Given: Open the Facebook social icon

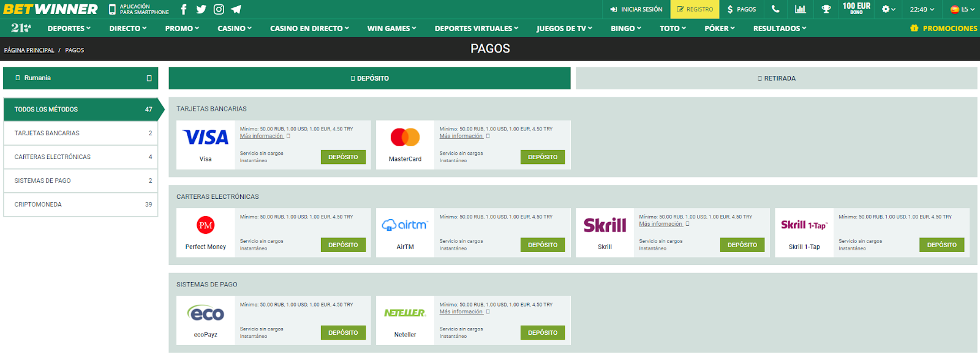Looking at the screenshot, I should pos(184,9).
